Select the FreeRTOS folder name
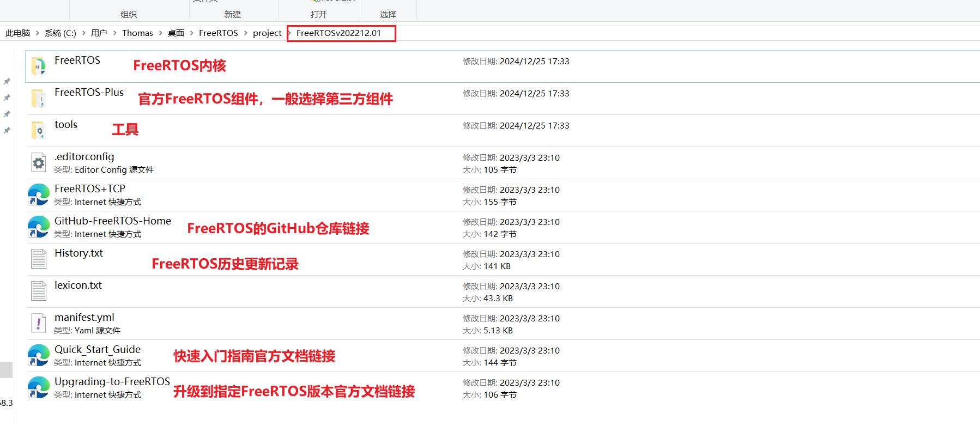Image resolution: width=980 pixels, height=426 pixels. (77, 60)
